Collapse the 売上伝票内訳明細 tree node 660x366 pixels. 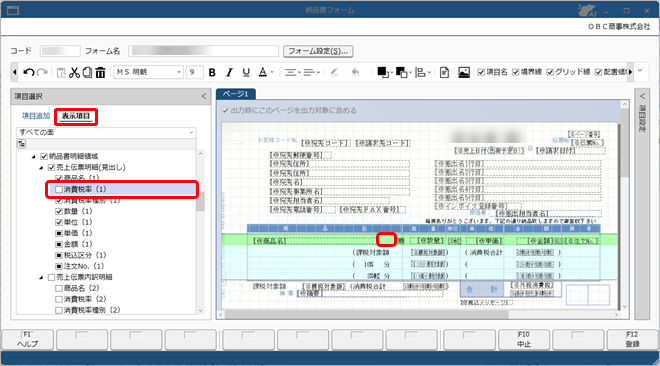(x=41, y=277)
